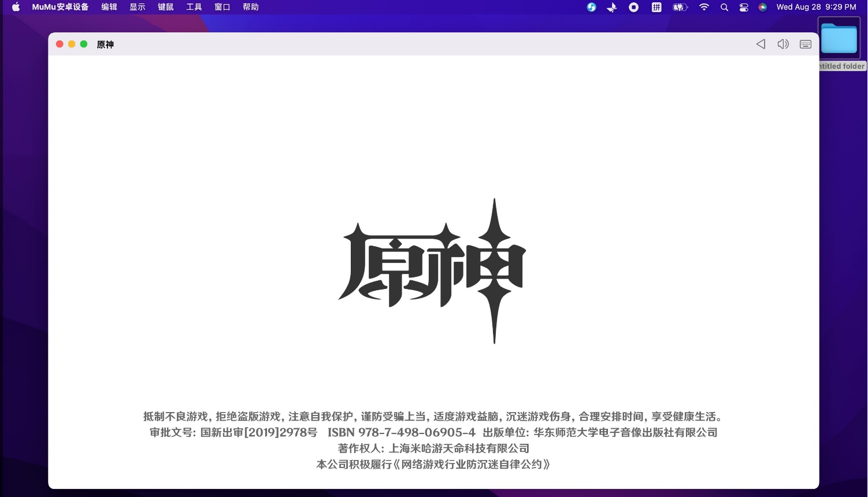Select the untitled folder on desktop
Viewport: 868px width, 497px height.
coord(839,39)
